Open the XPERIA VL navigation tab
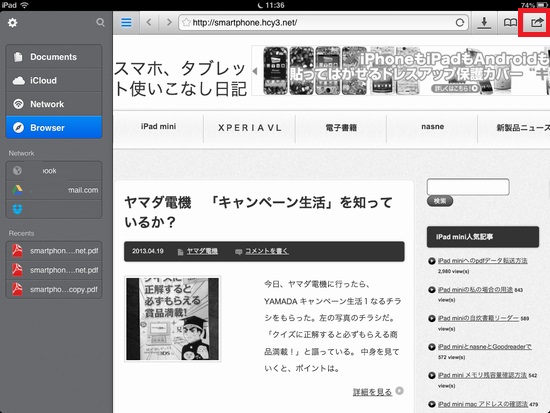This screenshot has width=550, height=413. tap(250, 128)
